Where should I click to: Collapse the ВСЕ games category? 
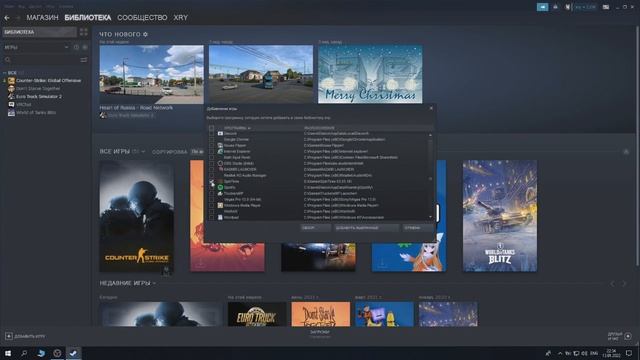click(5, 73)
